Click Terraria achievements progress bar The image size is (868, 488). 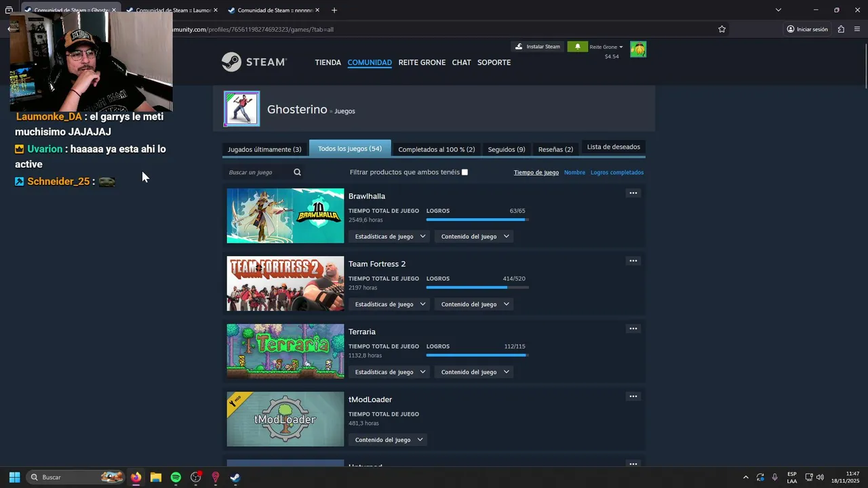pyautogui.click(x=477, y=355)
